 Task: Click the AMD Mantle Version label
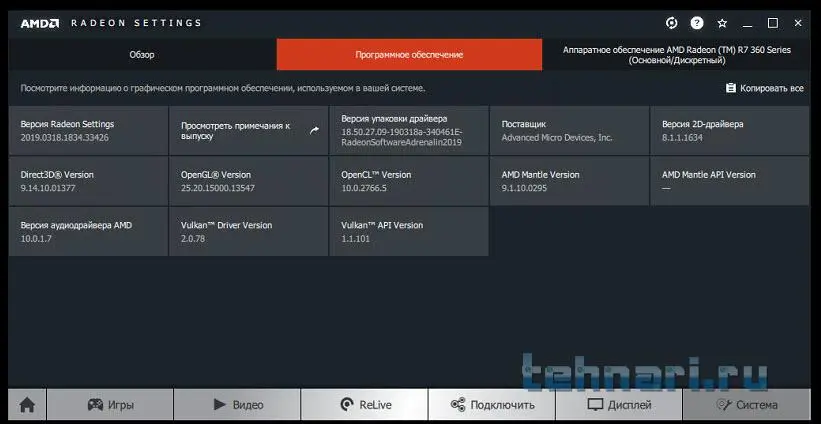tap(540, 174)
